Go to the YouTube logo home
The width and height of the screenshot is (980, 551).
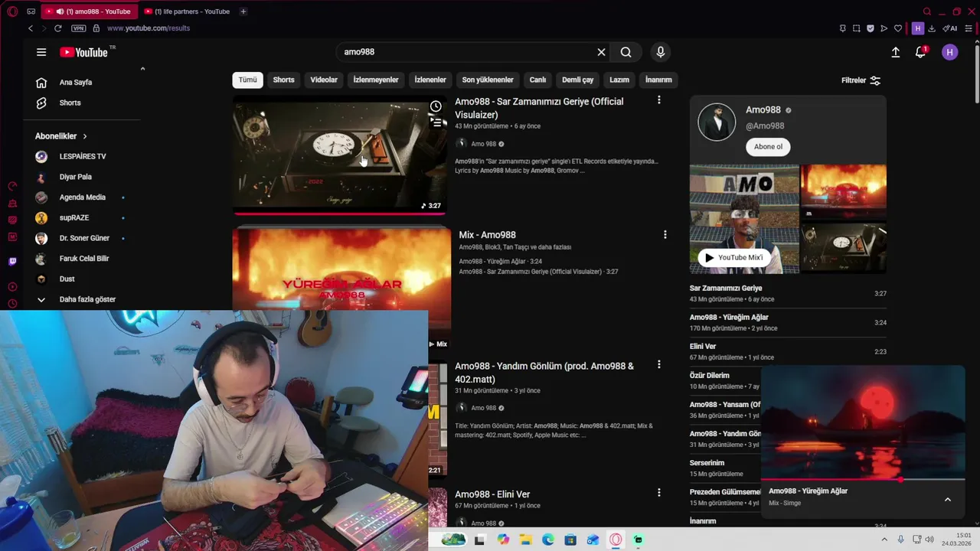[84, 52]
